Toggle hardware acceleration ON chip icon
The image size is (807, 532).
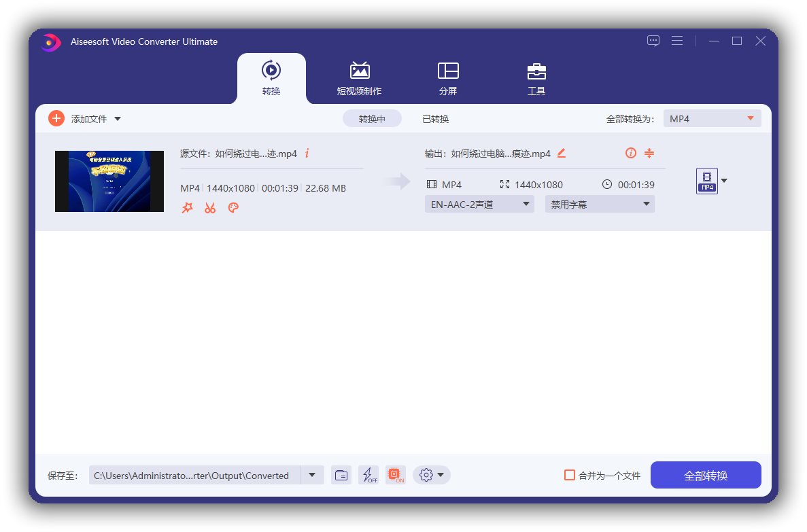click(395, 475)
